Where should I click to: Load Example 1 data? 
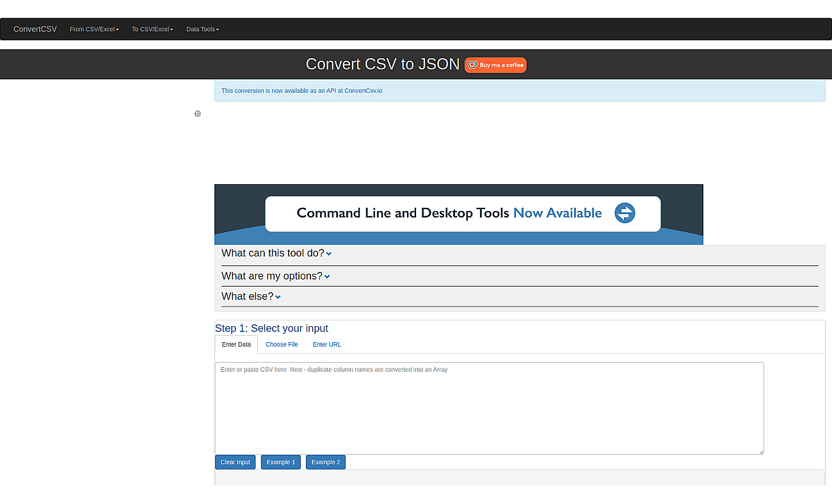(281, 462)
